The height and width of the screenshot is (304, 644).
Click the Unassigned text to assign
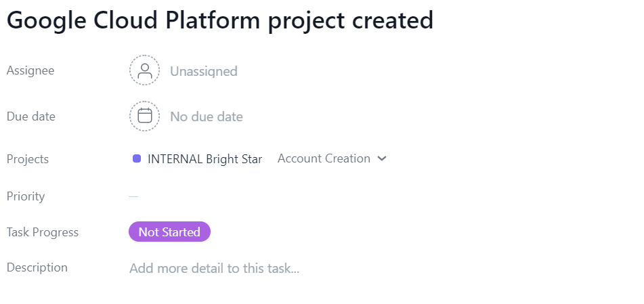click(x=203, y=71)
